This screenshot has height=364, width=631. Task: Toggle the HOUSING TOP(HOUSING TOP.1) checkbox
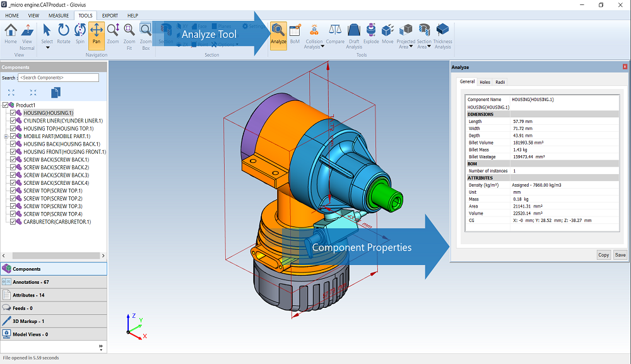(x=13, y=129)
